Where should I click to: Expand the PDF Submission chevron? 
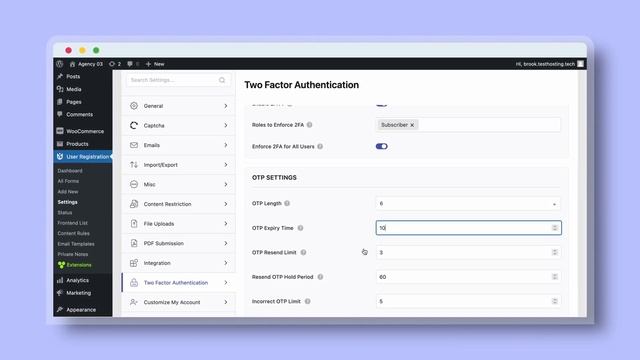pos(226,243)
